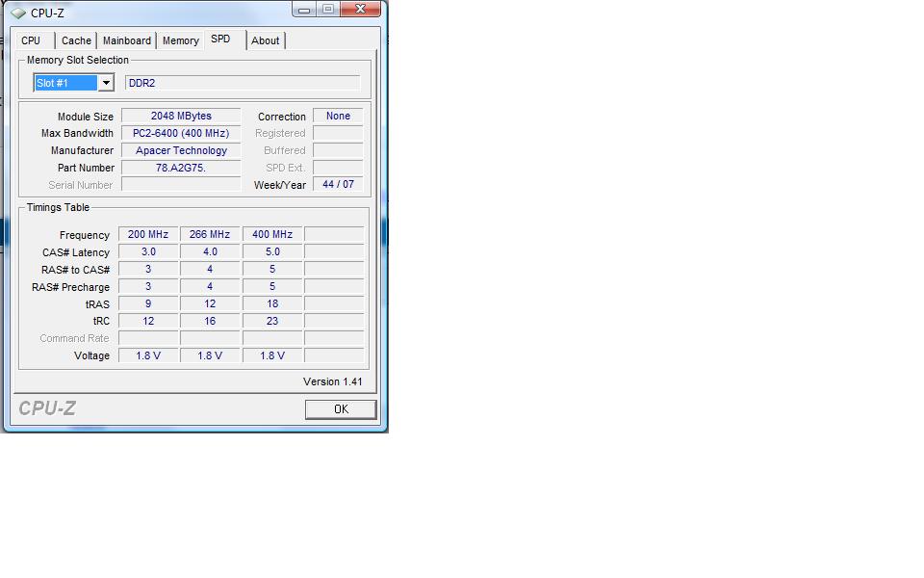This screenshot has height=578, width=924.
Task: Expand the Slot #1 dropdown arrow
Action: click(x=106, y=83)
